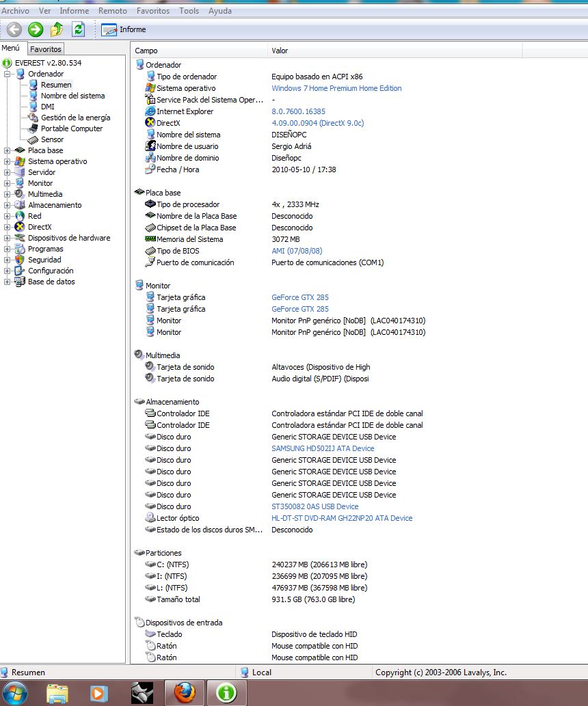Open Windows 7 Home Premium link
Viewport: 588px width, 706px height.
(336, 88)
